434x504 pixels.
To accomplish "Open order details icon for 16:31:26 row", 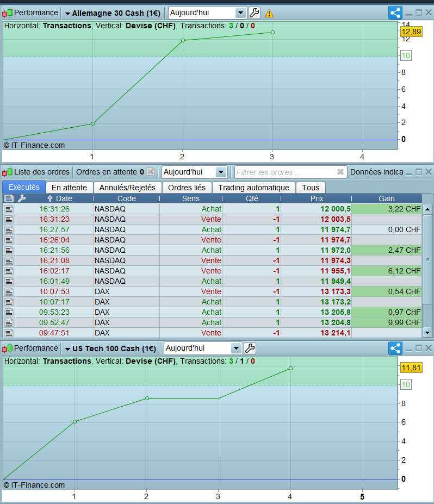I will [x=9, y=209].
